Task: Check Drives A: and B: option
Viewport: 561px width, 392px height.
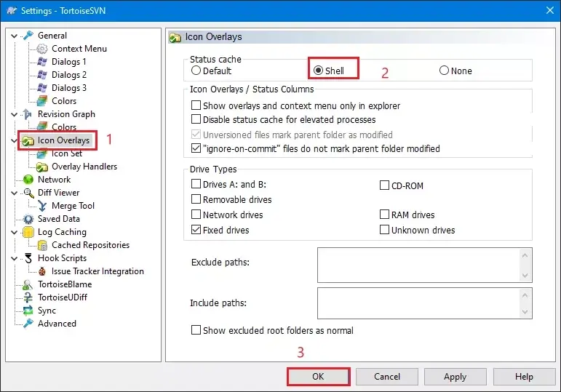Action: point(196,184)
